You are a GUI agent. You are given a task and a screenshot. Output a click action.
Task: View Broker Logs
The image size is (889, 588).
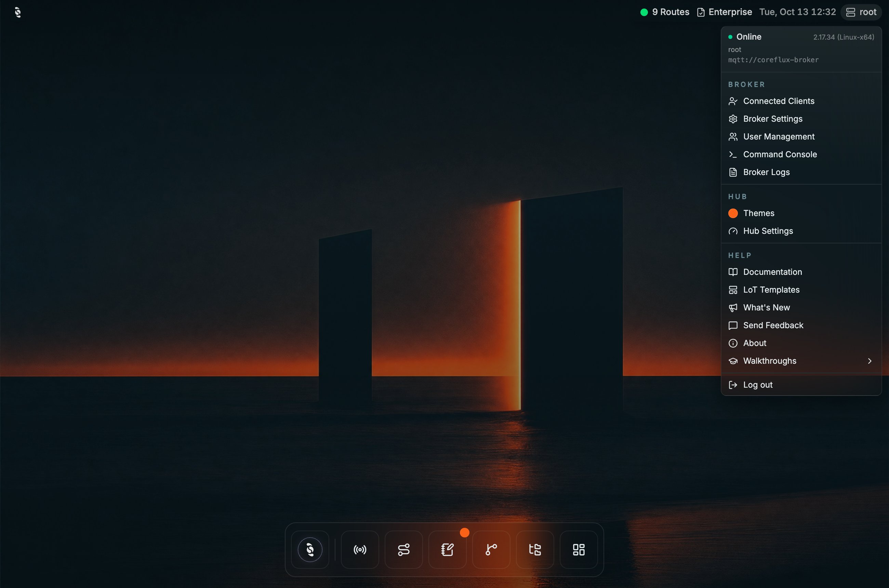(801, 172)
